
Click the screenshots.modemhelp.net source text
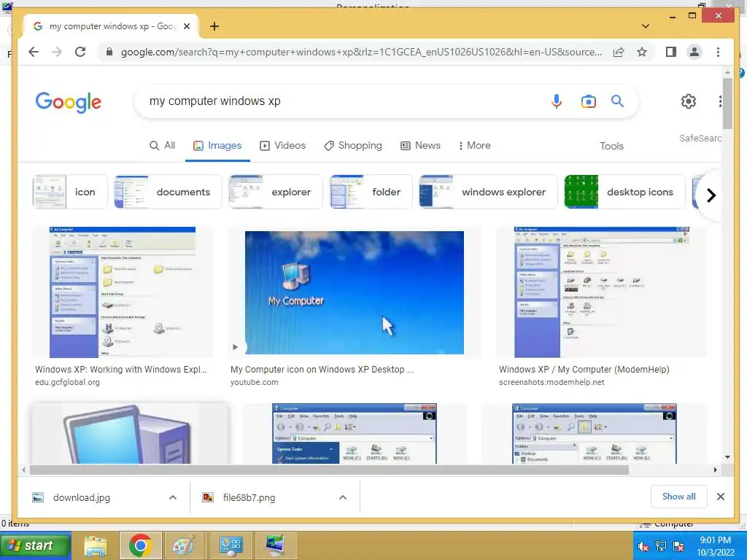[x=551, y=382]
